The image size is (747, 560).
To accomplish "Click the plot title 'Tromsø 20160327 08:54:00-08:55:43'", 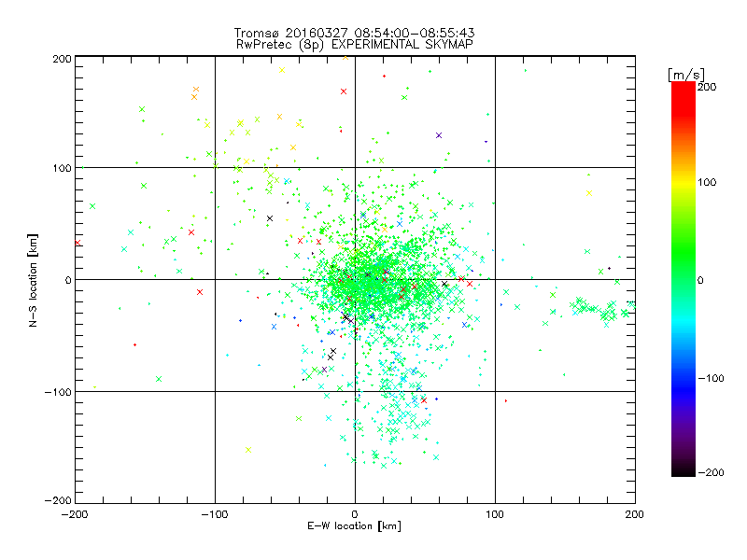I will [354, 33].
